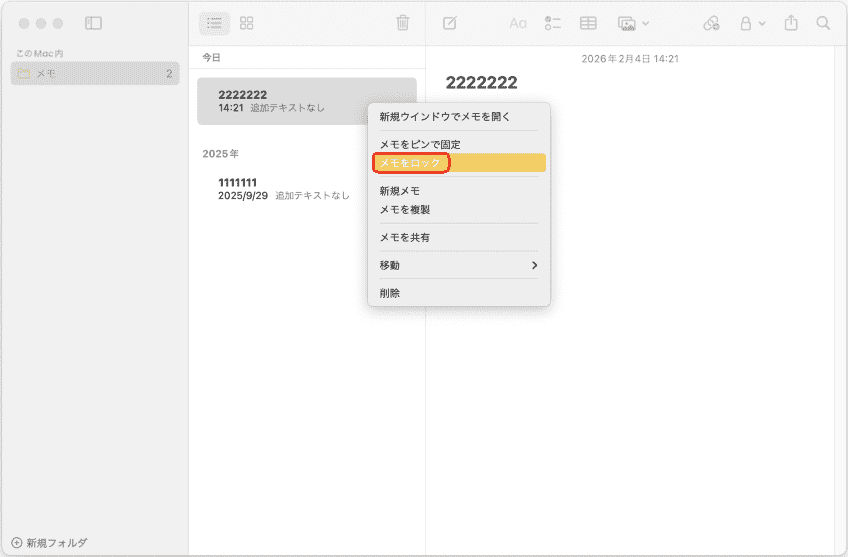The width and height of the screenshot is (848, 557).
Task: Select 新規ウインドウでメモを開く menu item
Action: point(459,117)
